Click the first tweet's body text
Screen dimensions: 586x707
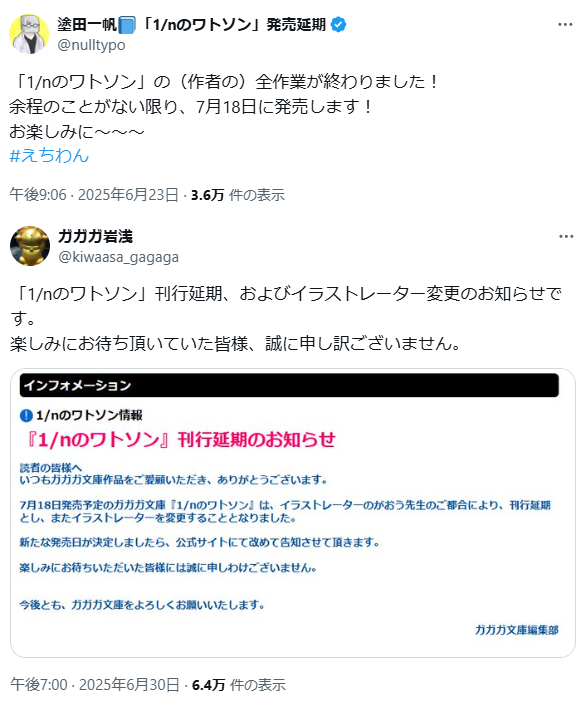pos(224,106)
